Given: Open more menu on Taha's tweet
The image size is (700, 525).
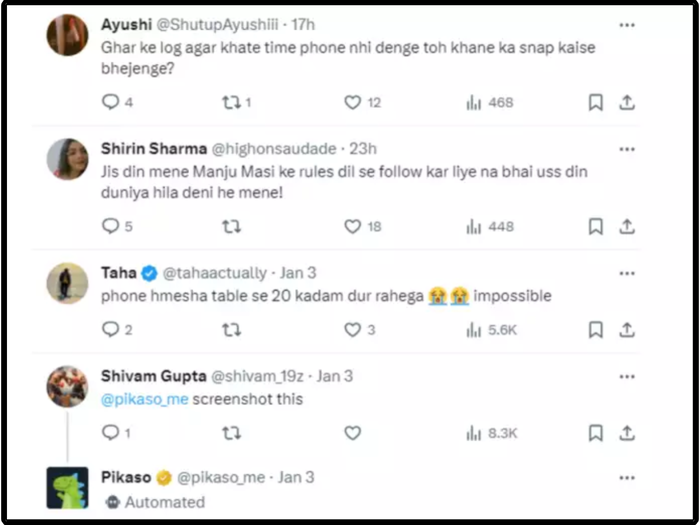Looking at the screenshot, I should tap(626, 273).
